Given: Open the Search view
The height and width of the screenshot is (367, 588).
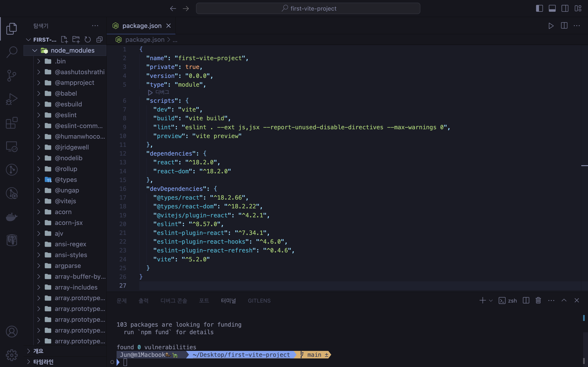Looking at the screenshot, I should tap(11, 52).
